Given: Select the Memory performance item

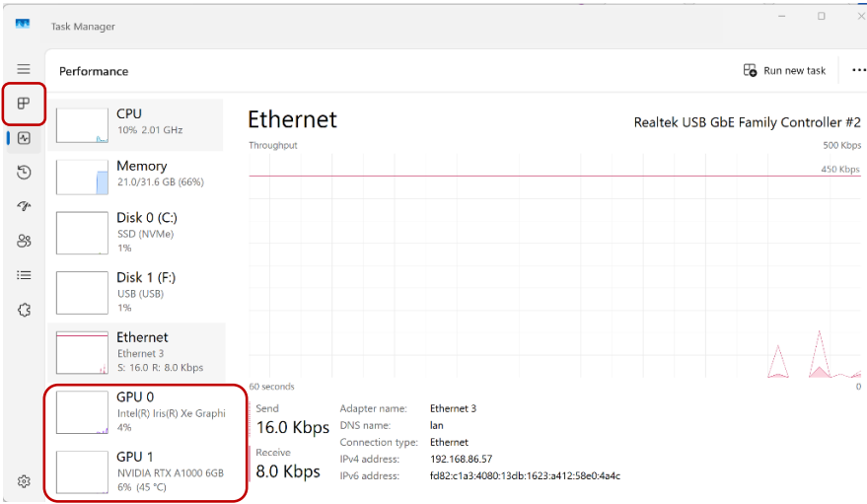Looking at the screenshot, I should coord(136,174).
